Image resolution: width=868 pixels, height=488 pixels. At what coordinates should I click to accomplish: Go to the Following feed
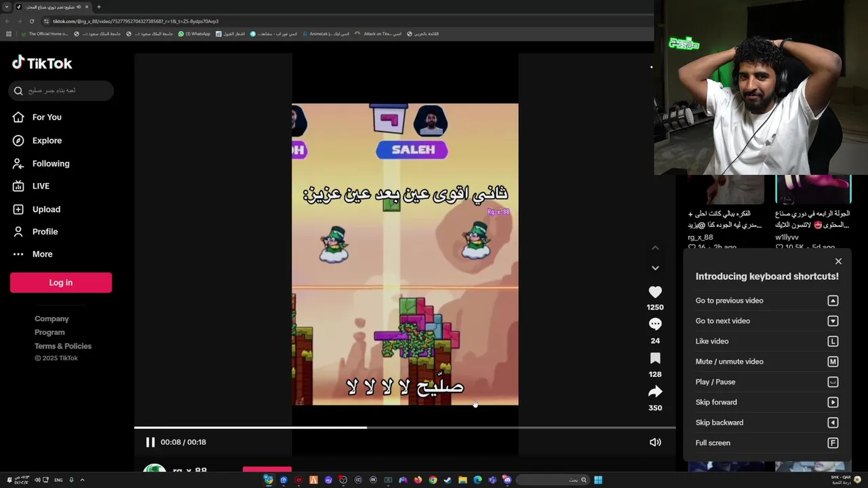(x=41, y=163)
